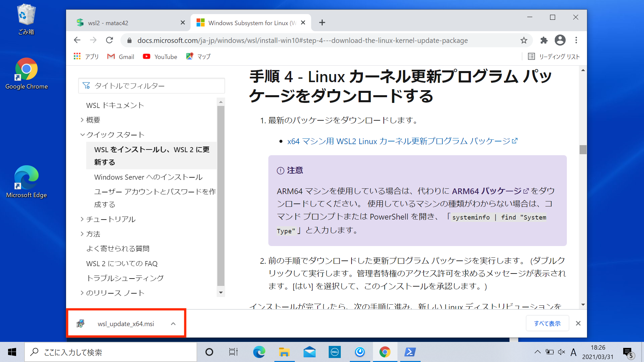Open WSL ドキュメント in sidebar

pos(115,105)
